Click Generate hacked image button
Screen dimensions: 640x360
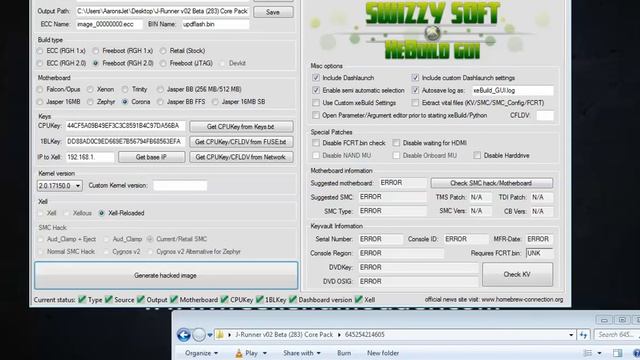(166, 276)
